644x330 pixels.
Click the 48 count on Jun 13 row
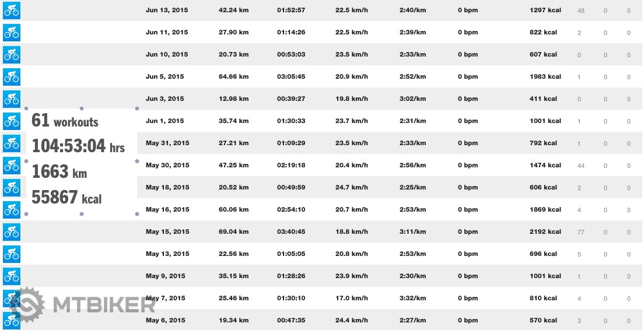coord(580,10)
